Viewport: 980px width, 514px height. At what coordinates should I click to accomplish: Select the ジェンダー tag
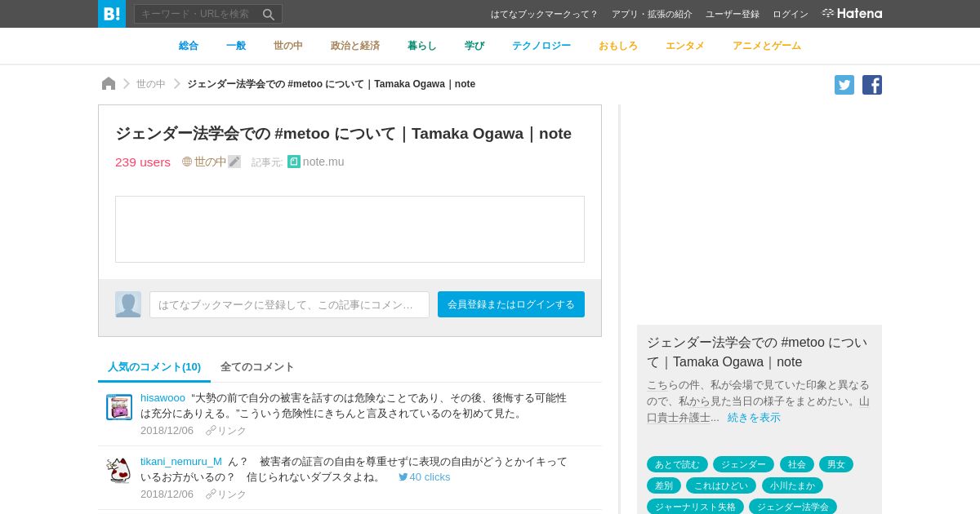743,464
